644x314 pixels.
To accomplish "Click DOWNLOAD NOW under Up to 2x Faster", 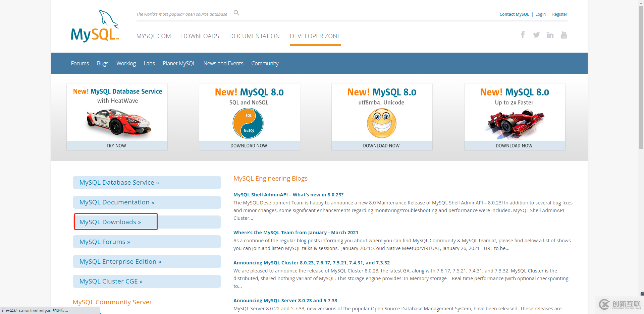I will 515,146.
